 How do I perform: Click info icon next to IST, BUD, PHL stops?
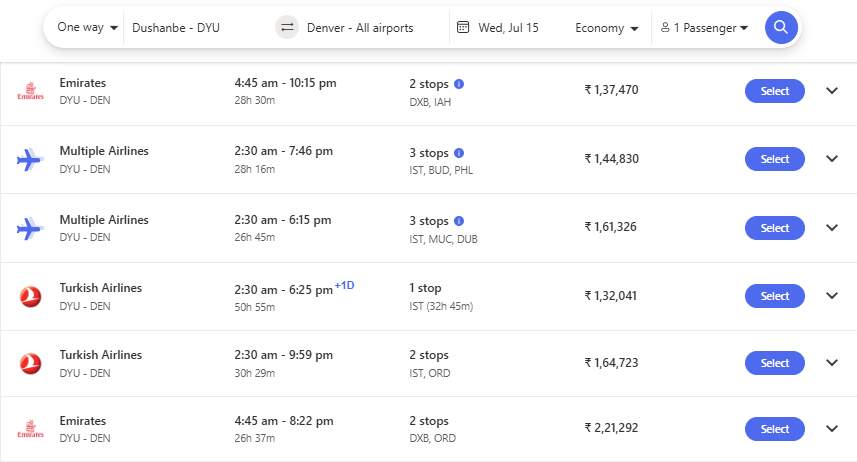[x=459, y=153]
